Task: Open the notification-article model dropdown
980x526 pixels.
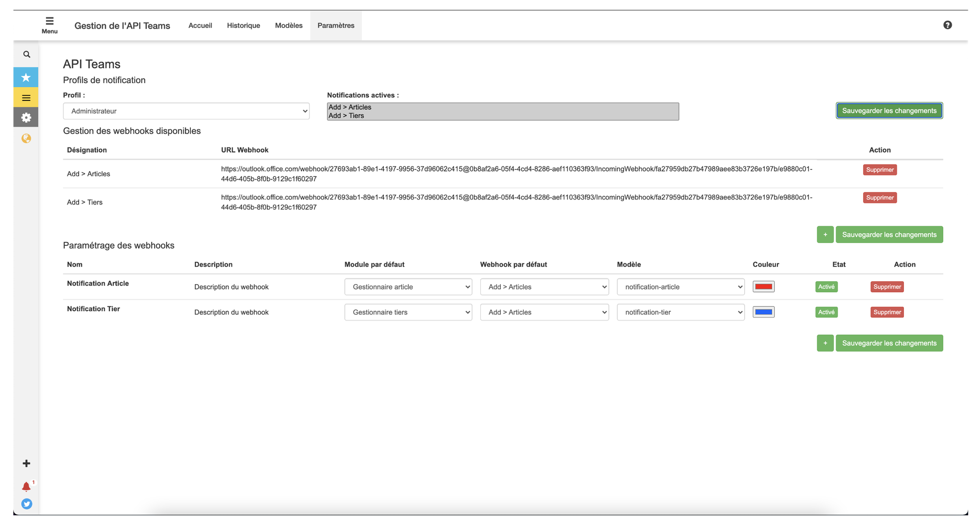Action: point(681,287)
